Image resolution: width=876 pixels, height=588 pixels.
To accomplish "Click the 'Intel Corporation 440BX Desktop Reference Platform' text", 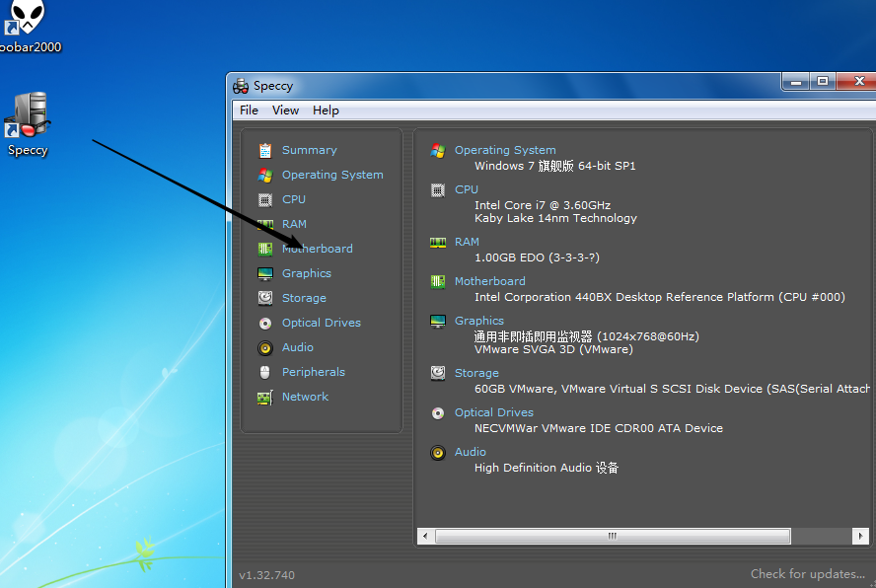I will pos(624,297).
